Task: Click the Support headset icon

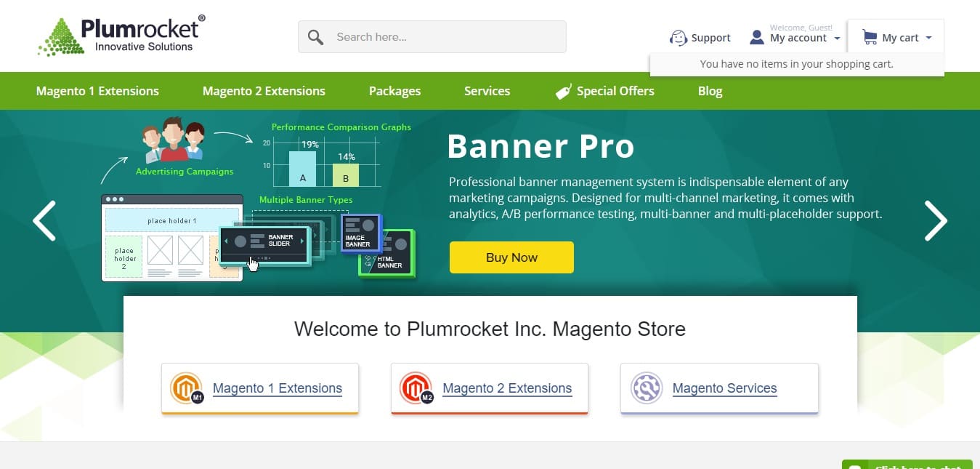Action: 679,38
